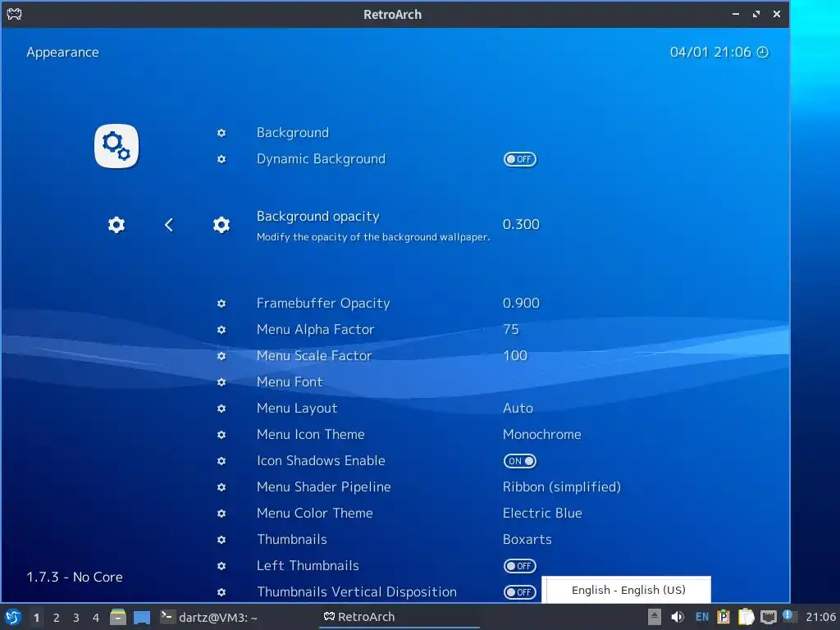Click gear icon beside Menu Layout
This screenshot has width=840, height=630.
point(221,409)
